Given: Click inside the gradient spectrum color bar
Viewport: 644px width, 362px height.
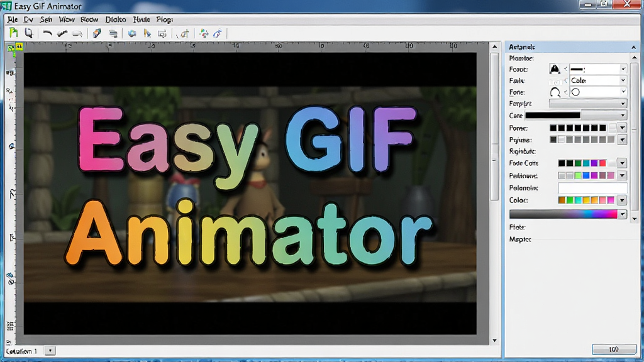Looking at the screenshot, I should point(563,214).
